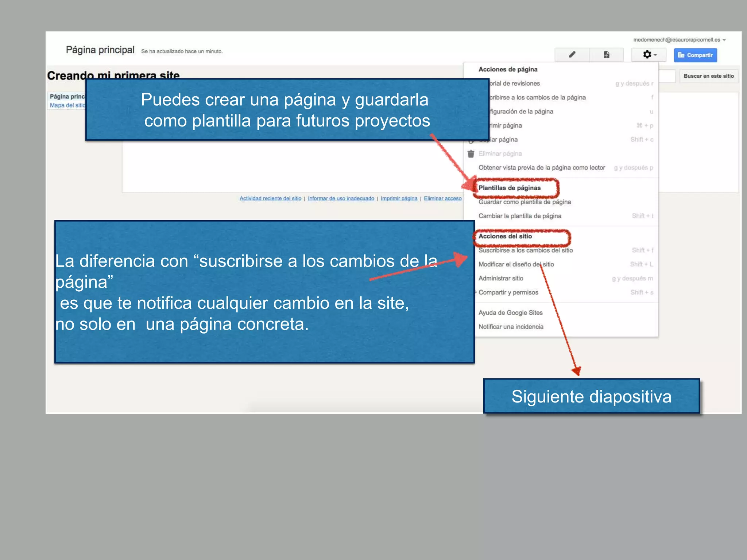This screenshot has height=560, width=747.
Task: Choose Obtener vista previa de la página como lector
Action: pyautogui.click(x=562, y=168)
